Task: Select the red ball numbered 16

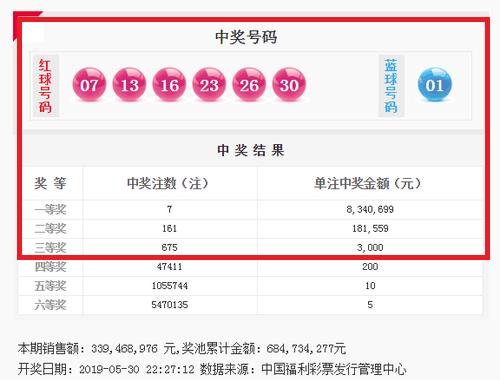Action: [169, 84]
